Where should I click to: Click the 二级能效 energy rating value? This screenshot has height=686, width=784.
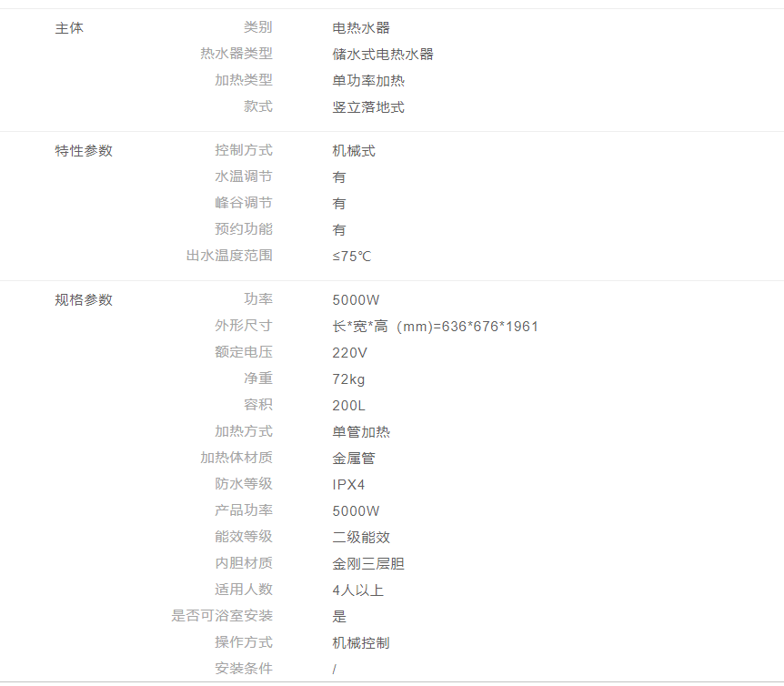point(361,538)
